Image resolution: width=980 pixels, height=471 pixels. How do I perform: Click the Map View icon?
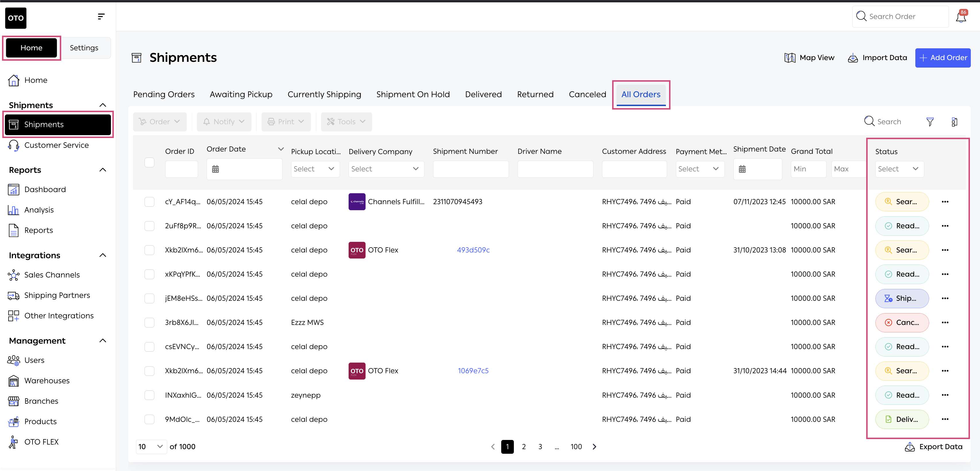click(790, 58)
